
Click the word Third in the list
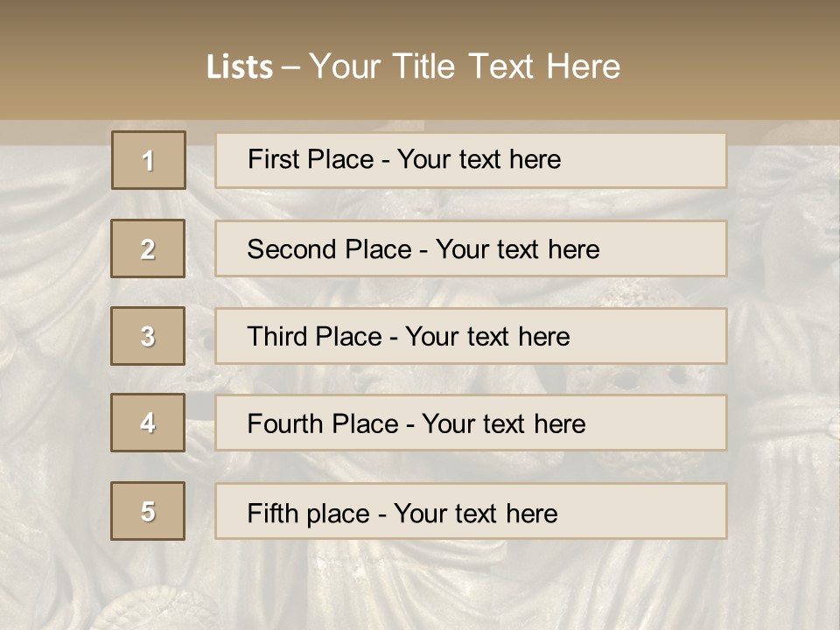[277, 337]
